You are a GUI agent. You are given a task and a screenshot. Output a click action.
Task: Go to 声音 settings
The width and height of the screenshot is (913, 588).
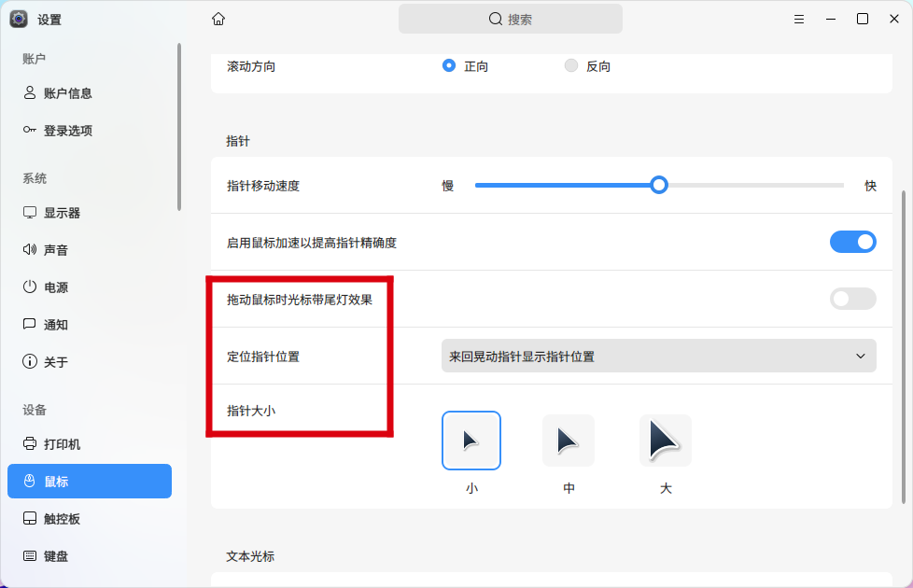point(90,250)
